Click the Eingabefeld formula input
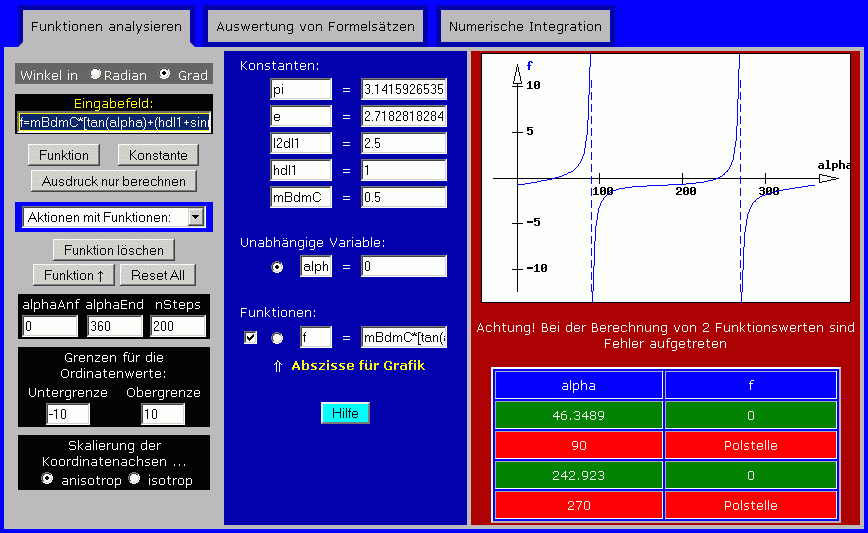 tap(114, 122)
